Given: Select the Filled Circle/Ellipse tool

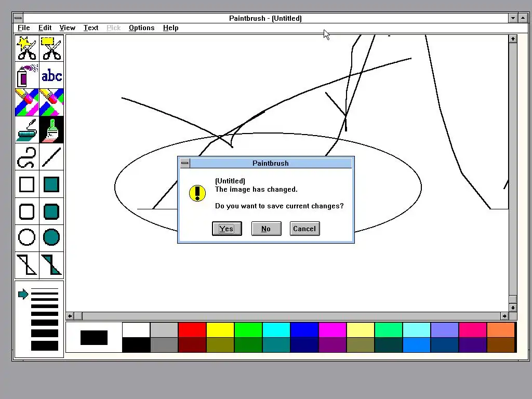Looking at the screenshot, I should (x=51, y=237).
